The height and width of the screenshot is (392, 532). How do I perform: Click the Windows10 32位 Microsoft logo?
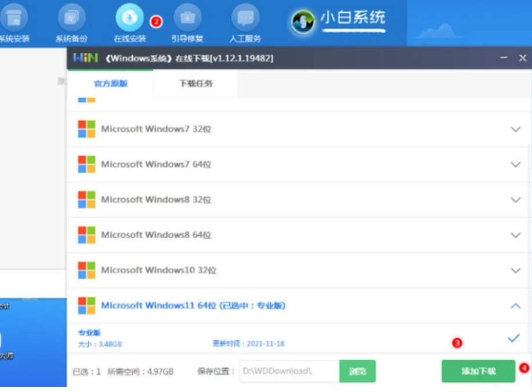pyautogui.click(x=86, y=270)
